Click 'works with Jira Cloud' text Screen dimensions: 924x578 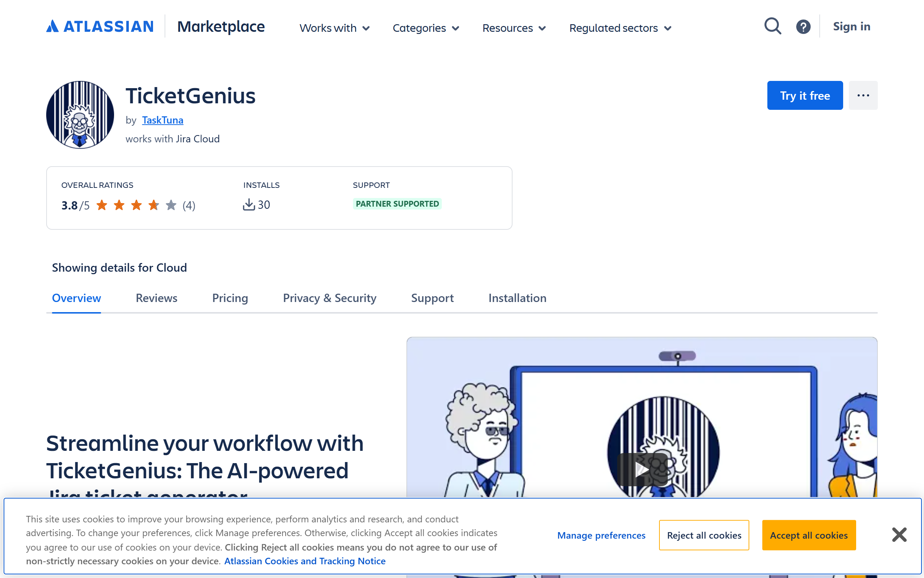click(x=173, y=139)
